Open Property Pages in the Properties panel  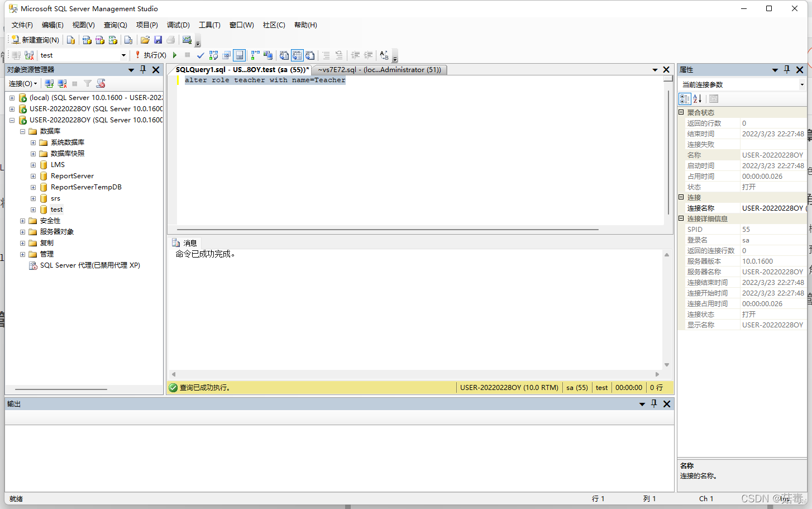click(x=714, y=99)
